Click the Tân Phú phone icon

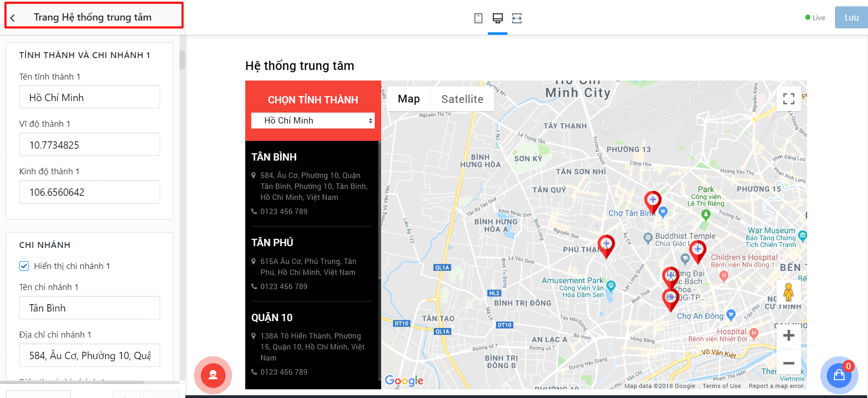point(254,286)
